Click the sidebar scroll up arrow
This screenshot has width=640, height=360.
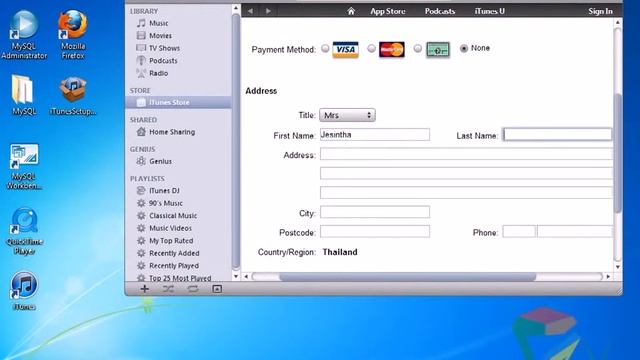coord(236,8)
